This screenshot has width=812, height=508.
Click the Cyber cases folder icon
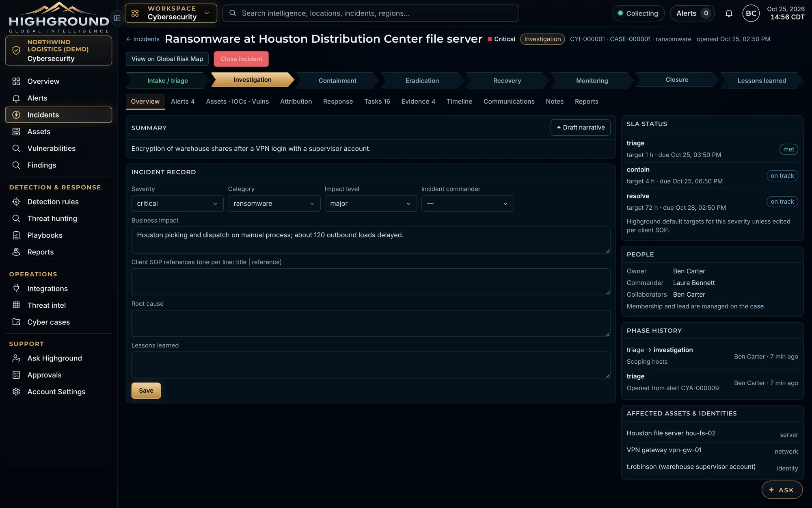(x=16, y=322)
